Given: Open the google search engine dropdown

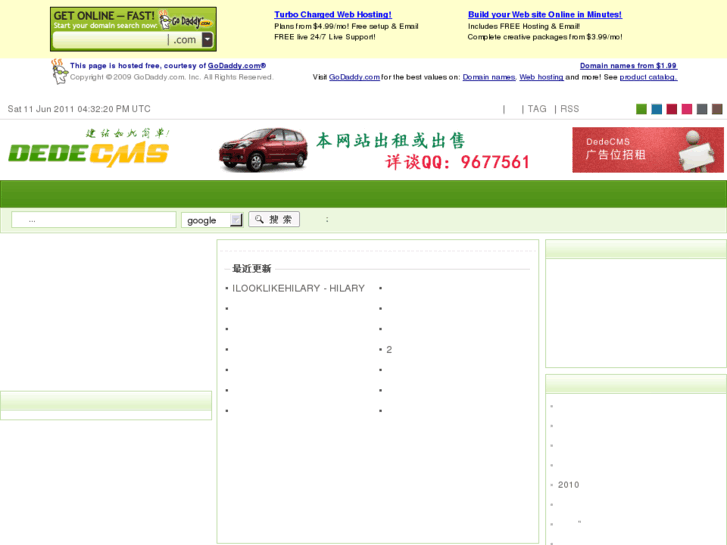Looking at the screenshot, I should (x=212, y=220).
